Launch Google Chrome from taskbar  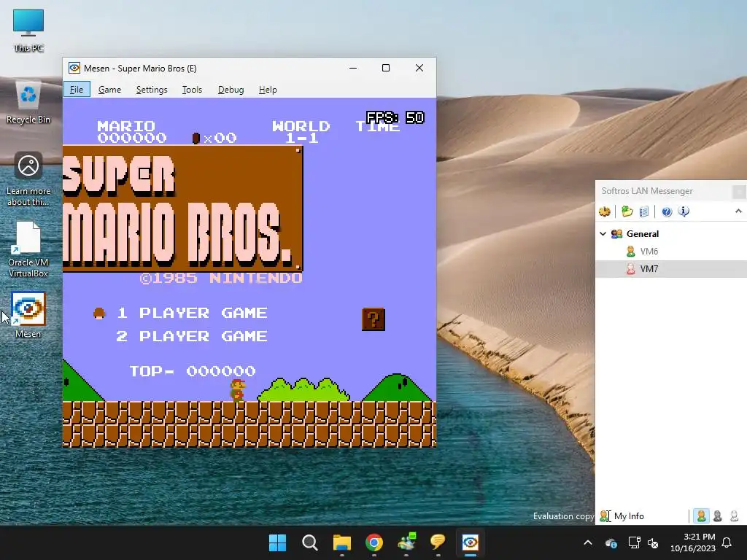coord(374,542)
